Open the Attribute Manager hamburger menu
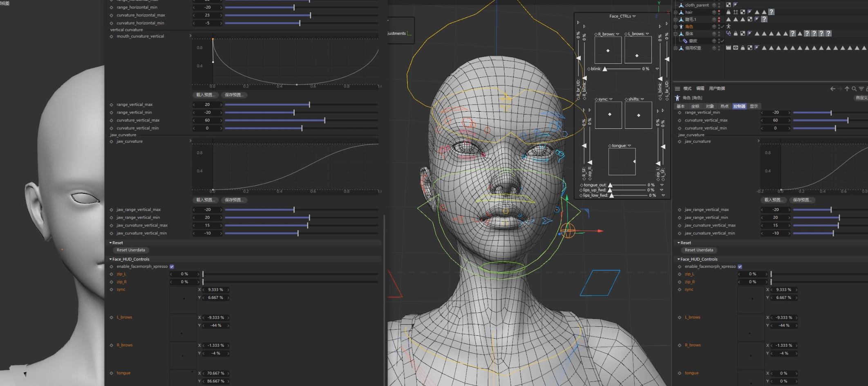The height and width of the screenshot is (386, 868). click(677, 89)
